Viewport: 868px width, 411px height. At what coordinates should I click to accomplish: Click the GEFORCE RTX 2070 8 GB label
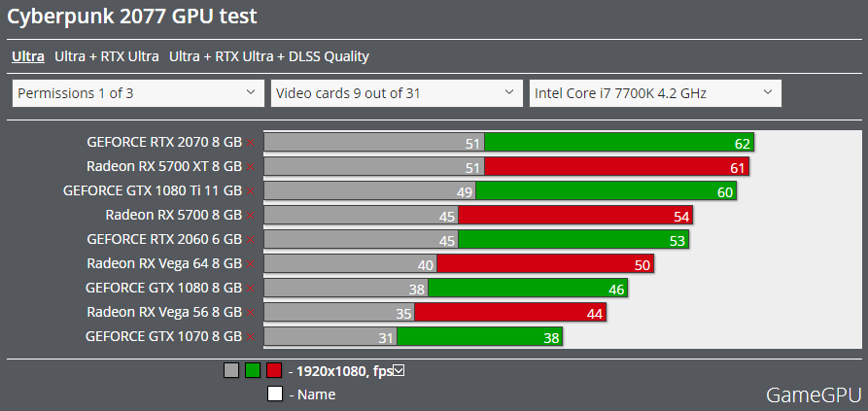click(164, 142)
